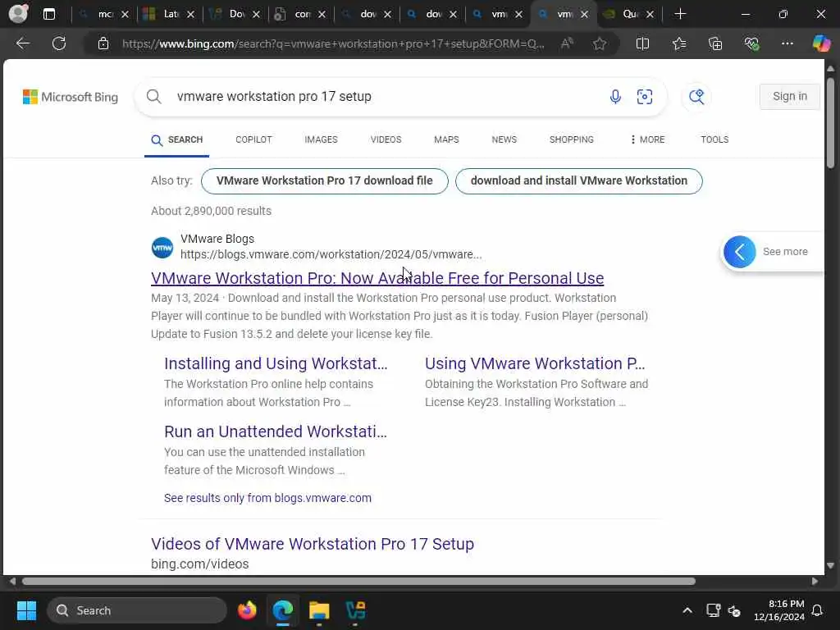The image size is (840, 630).
Task: Activate the Read aloud icon in address bar
Action: click(x=567, y=43)
